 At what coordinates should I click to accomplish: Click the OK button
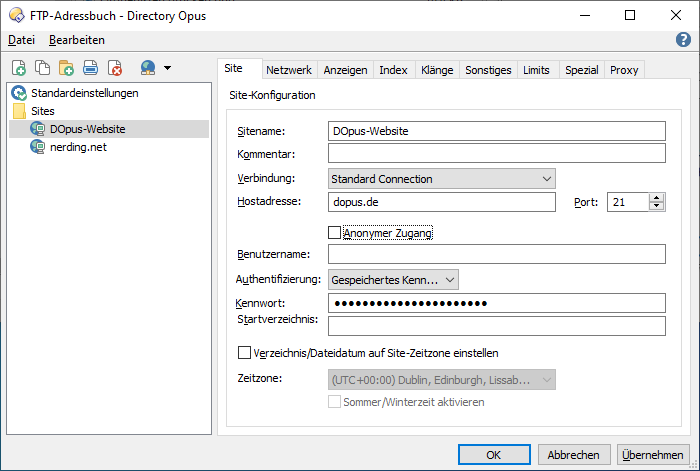point(494,455)
